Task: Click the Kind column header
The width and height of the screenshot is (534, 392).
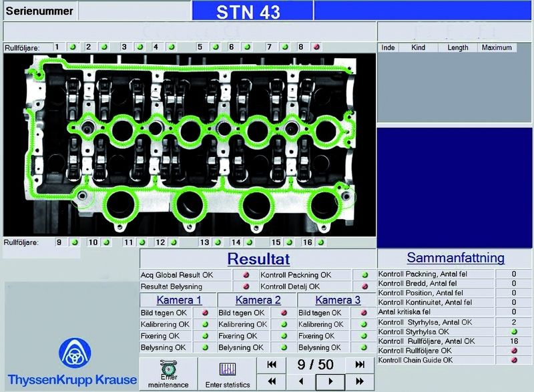Action: click(419, 47)
